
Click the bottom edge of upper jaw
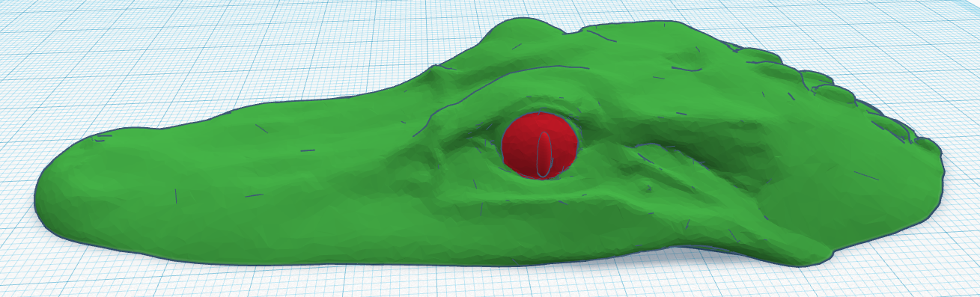[374, 262]
